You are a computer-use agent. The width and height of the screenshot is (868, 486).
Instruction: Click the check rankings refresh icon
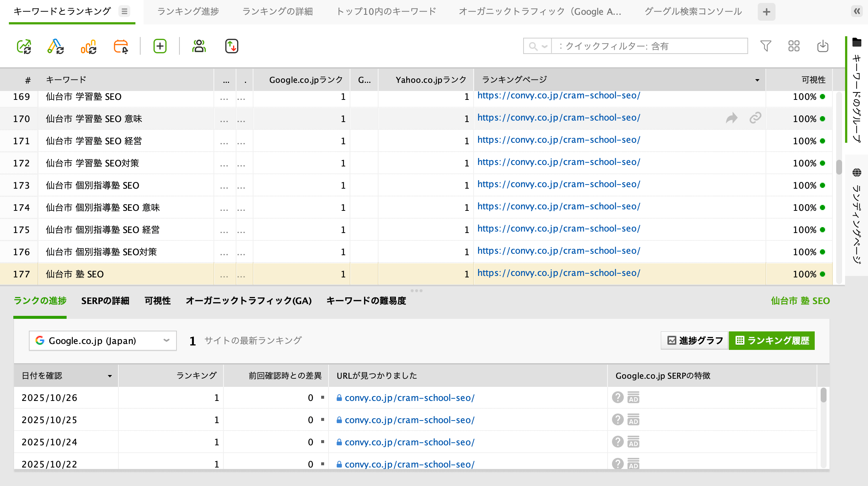point(24,47)
